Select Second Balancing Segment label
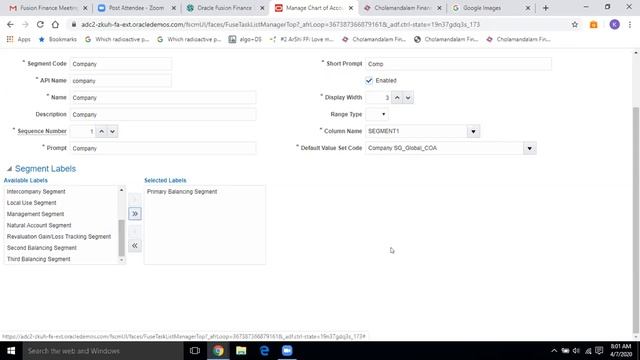Screen dimensions: 640x360 click(42, 248)
